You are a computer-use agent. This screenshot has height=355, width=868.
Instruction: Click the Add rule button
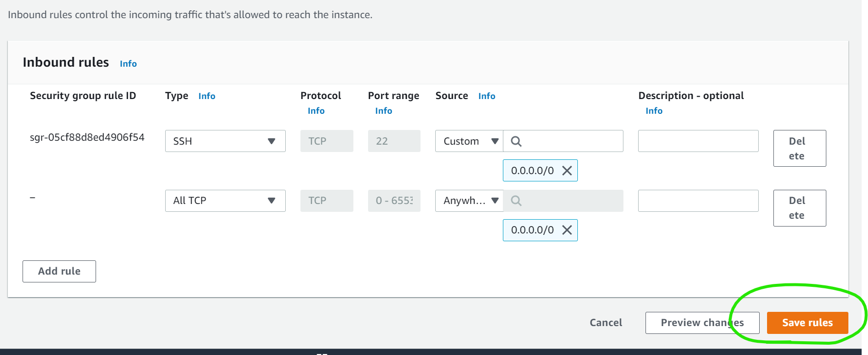click(x=59, y=271)
